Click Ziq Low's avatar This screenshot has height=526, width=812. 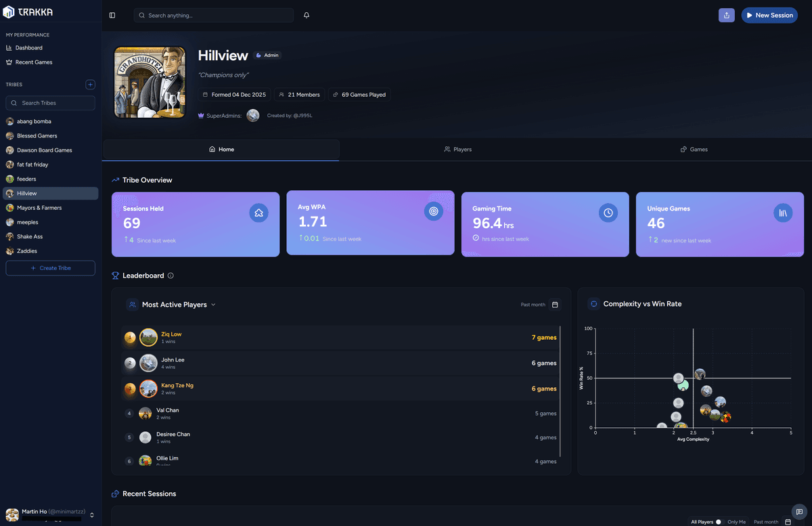tap(149, 337)
